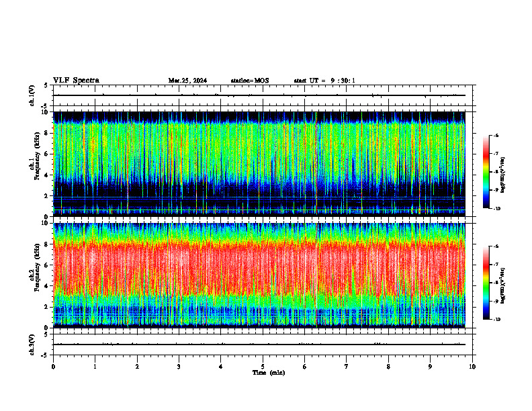Click the "ch.1(V)" waveform axis label
This screenshot has width=532, height=411.
click(32, 95)
